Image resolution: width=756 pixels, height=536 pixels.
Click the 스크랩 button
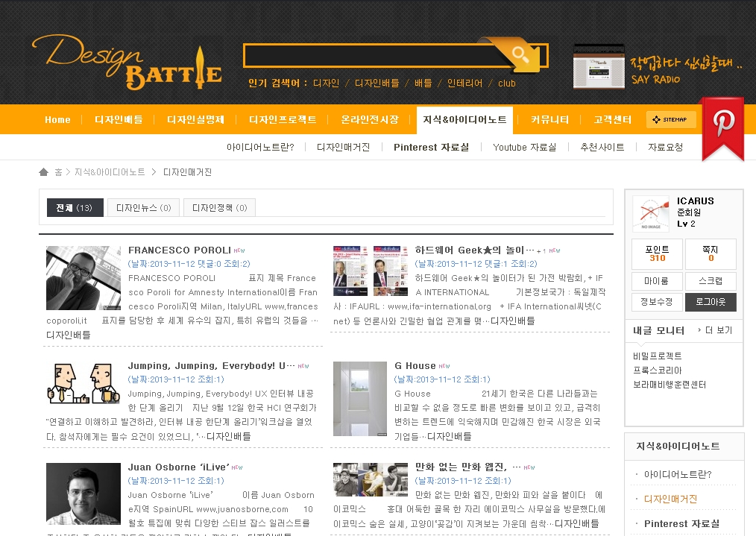[710, 281]
